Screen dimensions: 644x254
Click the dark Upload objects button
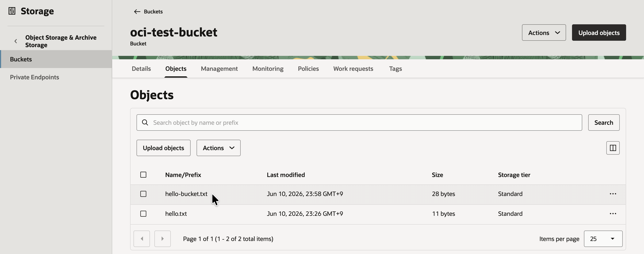pyautogui.click(x=599, y=33)
